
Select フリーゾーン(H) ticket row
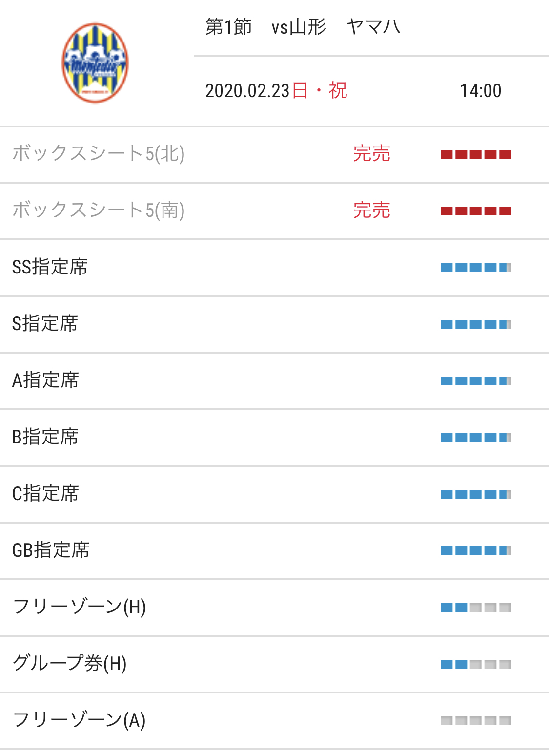[274, 608]
